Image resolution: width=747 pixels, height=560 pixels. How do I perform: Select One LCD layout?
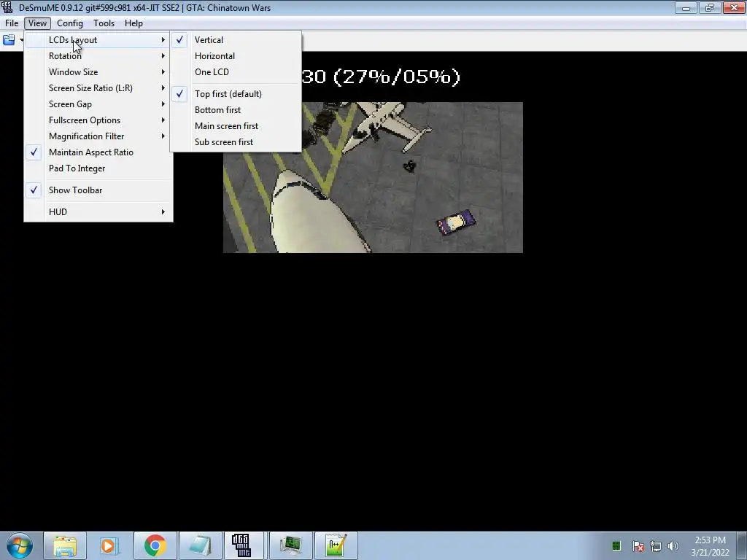click(x=236, y=72)
